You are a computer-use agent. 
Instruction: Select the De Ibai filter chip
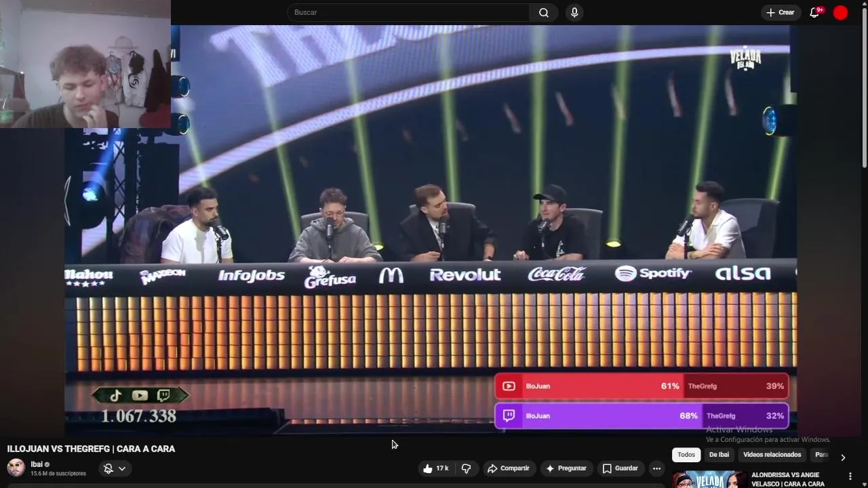719,455
